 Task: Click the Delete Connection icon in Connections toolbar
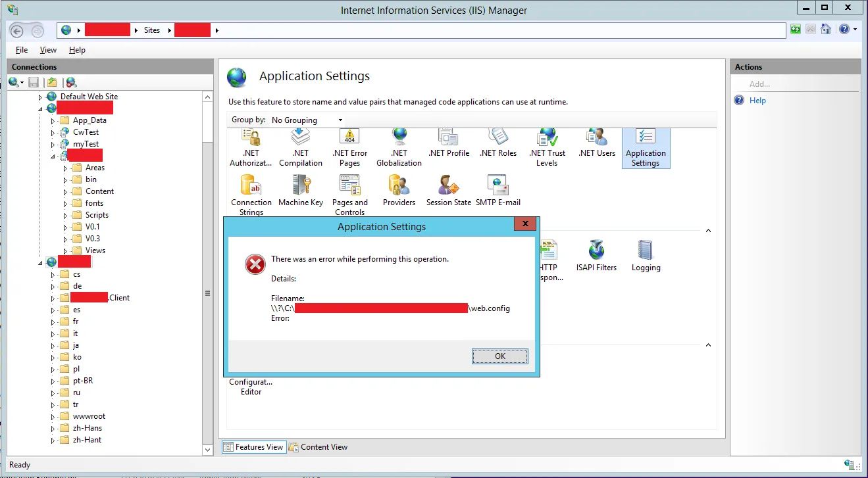71,82
